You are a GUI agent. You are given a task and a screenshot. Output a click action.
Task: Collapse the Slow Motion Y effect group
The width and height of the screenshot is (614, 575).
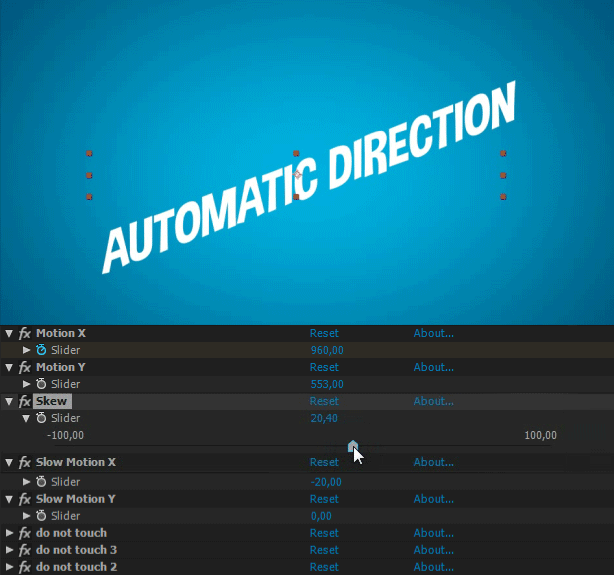coord(9,500)
